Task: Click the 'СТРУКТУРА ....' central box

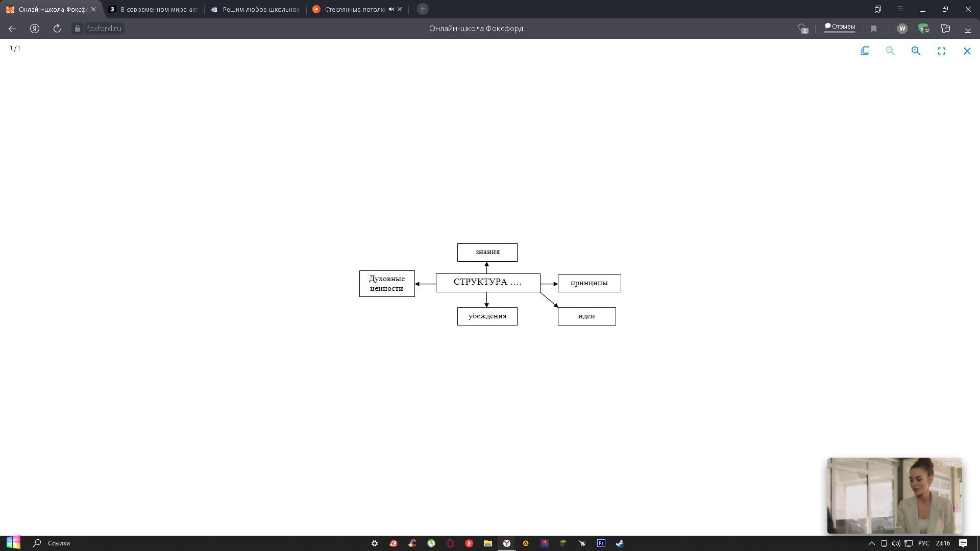Action: point(488,283)
